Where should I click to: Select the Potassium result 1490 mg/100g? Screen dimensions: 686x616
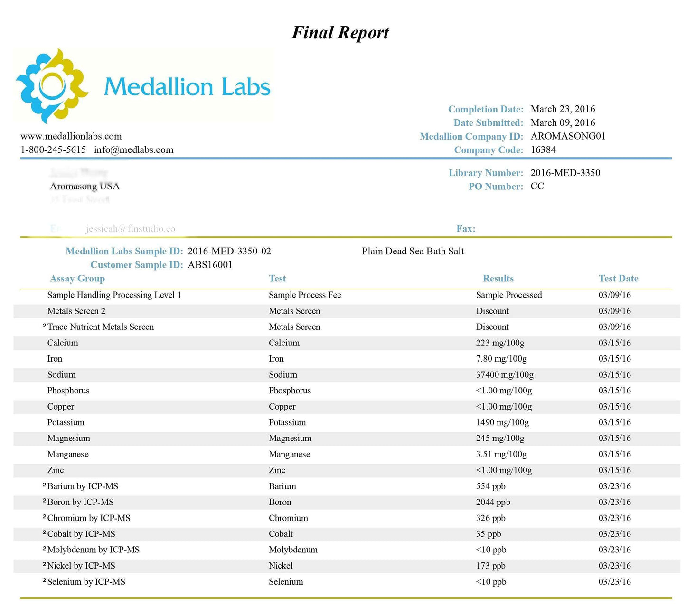tap(502, 422)
